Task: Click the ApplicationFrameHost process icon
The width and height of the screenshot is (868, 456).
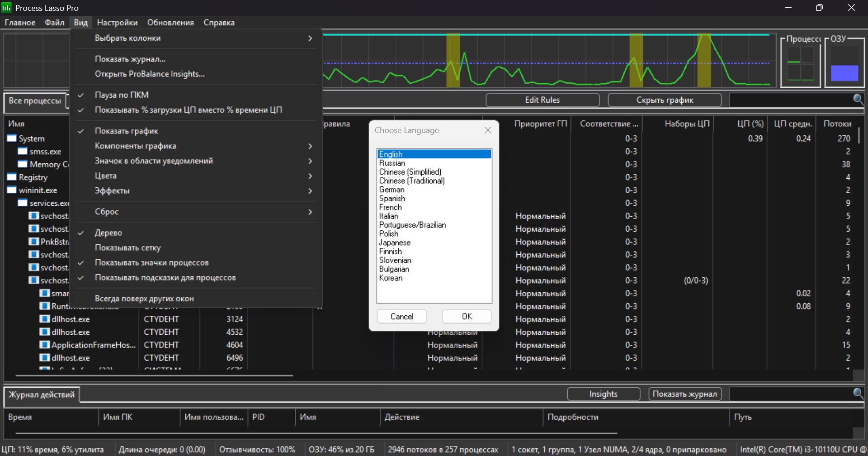Action: coord(44,345)
